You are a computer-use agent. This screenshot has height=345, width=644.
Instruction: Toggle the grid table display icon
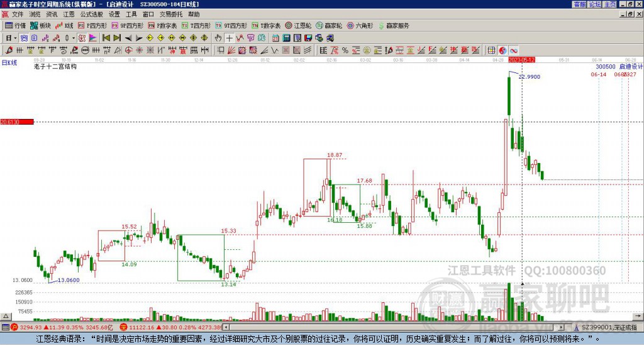pyautogui.click(x=492, y=50)
